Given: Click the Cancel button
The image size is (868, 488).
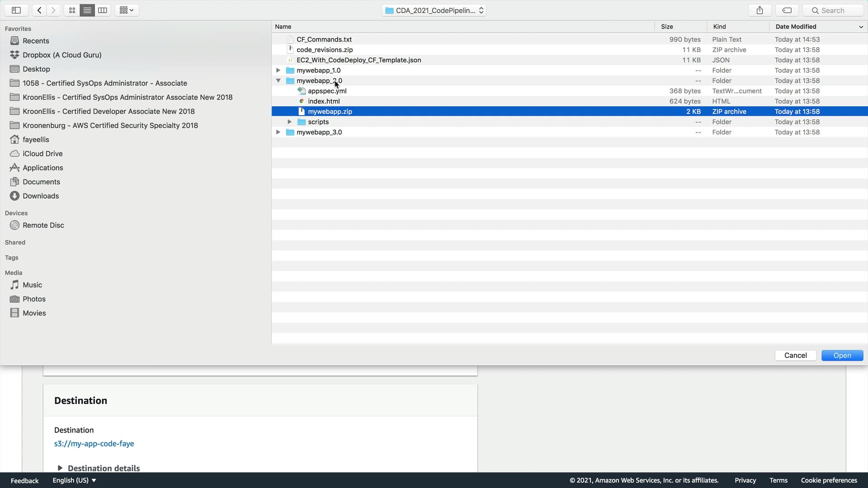Looking at the screenshot, I should [795, 355].
